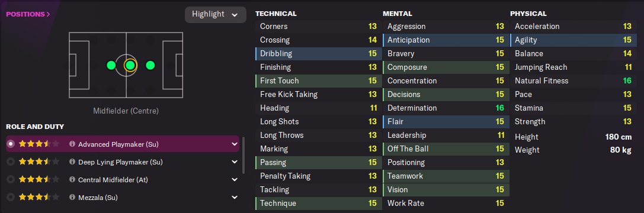This screenshot has width=644, height=213.
Task: Select the Advanced Playmaker (Su) radio button
Action: (11, 144)
